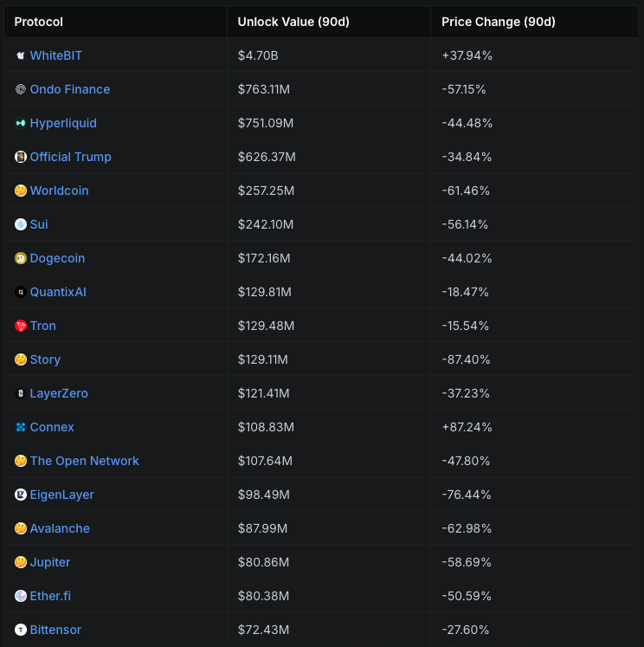This screenshot has height=647, width=644.
Task: Open the Connex protocol link
Action: coord(52,427)
